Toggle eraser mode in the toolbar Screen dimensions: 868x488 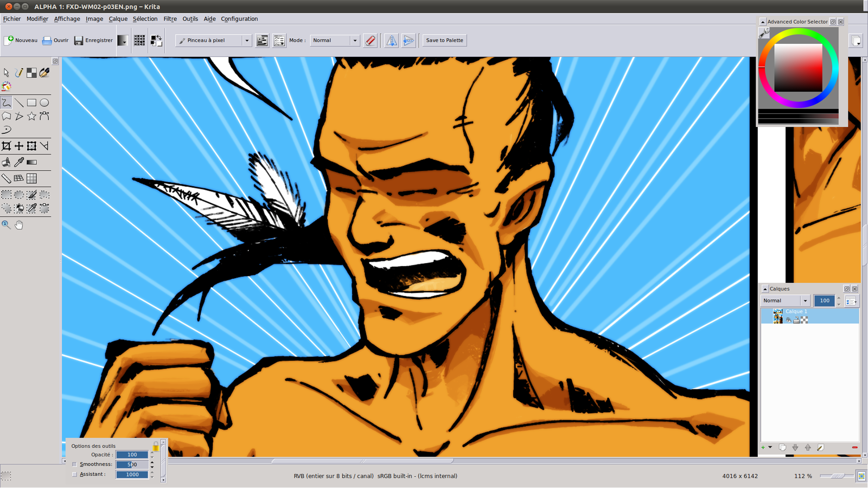tap(370, 41)
